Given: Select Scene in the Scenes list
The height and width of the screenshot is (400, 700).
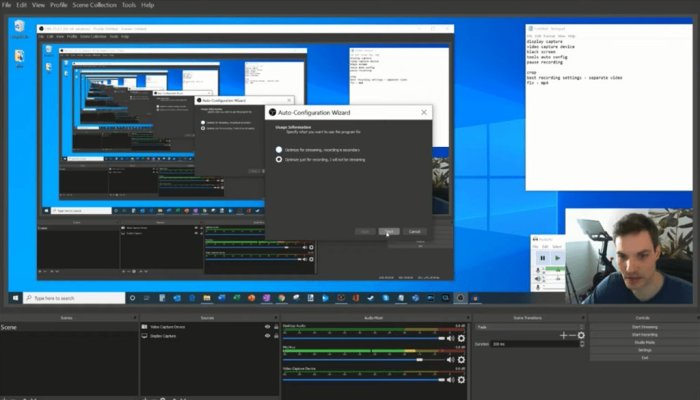Looking at the screenshot, I should click(69, 327).
